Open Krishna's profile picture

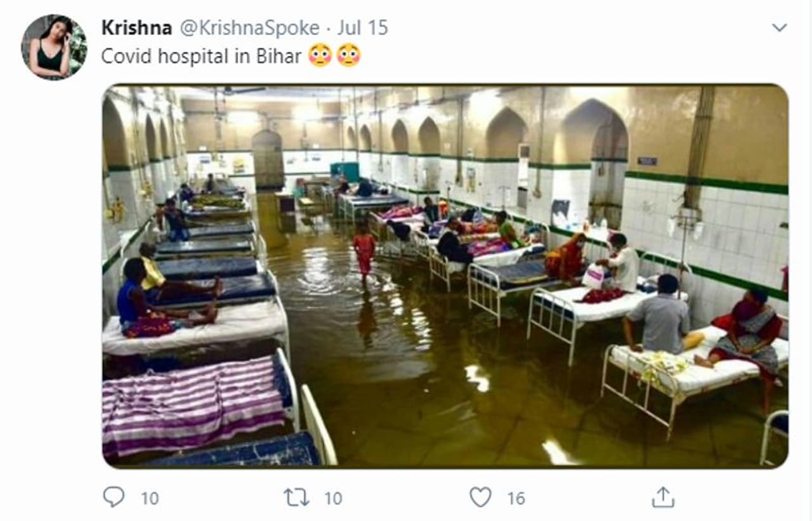pyautogui.click(x=55, y=46)
